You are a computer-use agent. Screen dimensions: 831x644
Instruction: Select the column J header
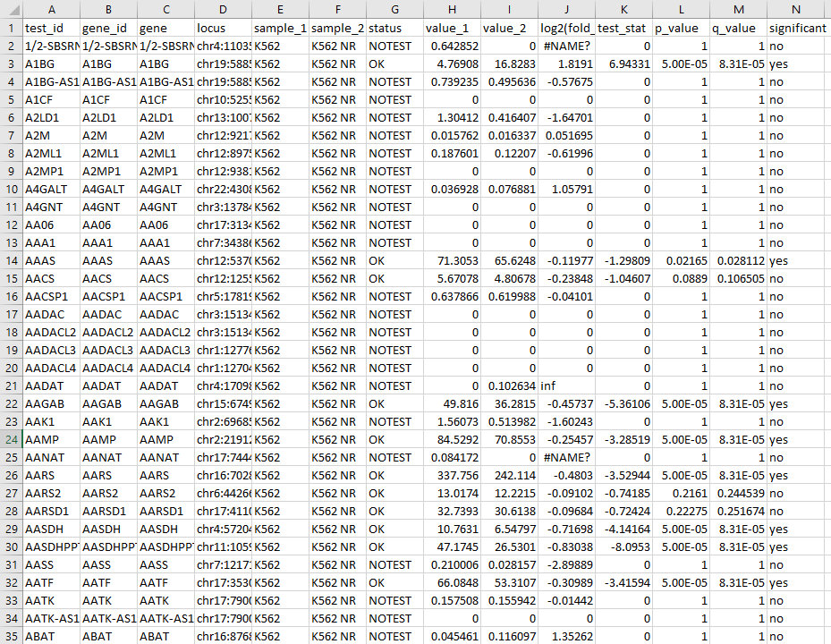coord(566,9)
